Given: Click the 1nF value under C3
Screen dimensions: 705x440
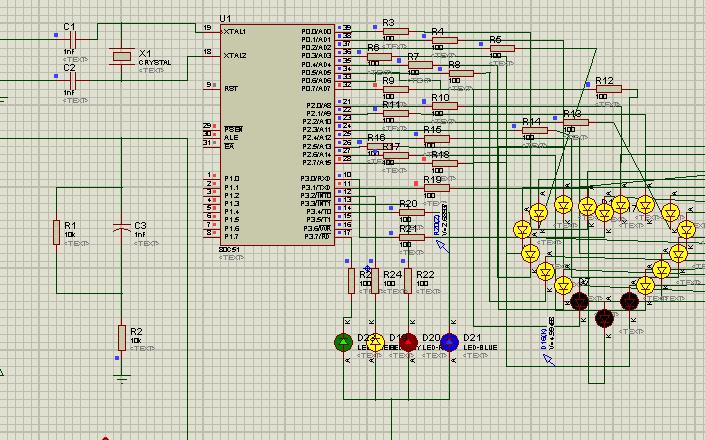Looking at the screenshot, I should (x=140, y=235).
